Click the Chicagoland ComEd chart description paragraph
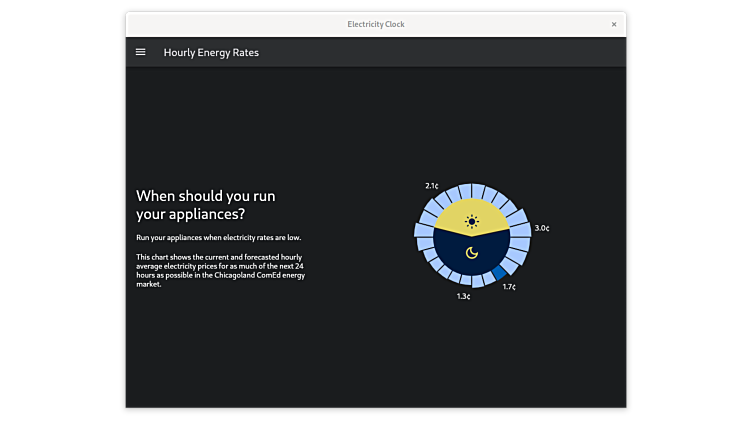 (220, 270)
